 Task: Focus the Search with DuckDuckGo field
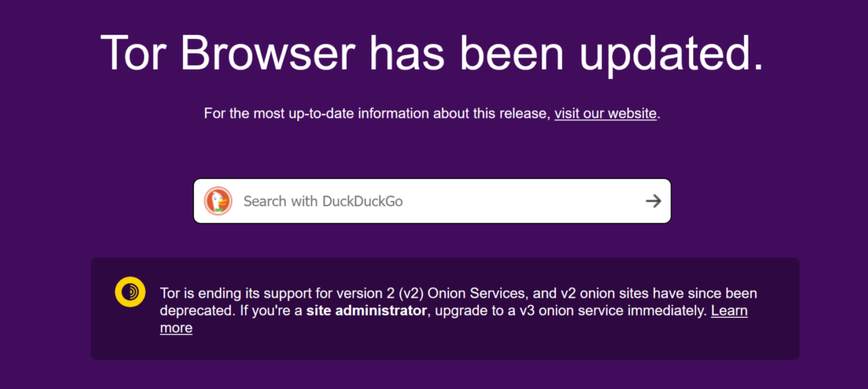pyautogui.click(x=431, y=201)
